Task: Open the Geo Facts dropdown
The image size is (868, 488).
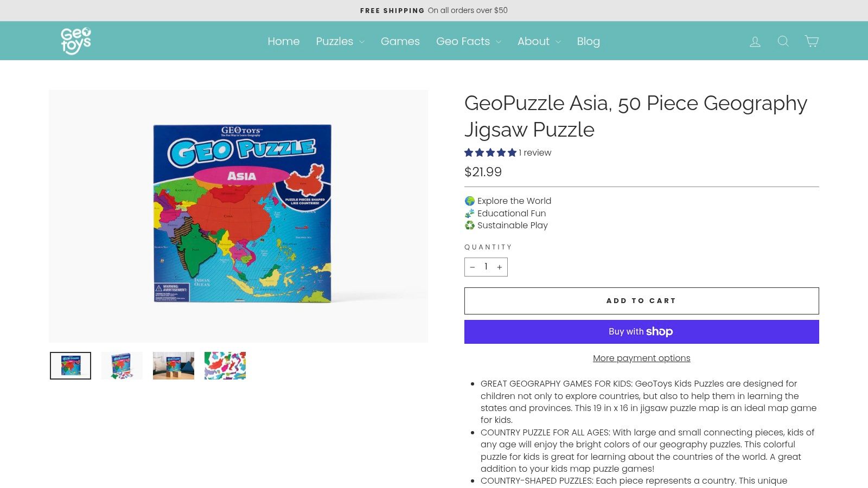Action: pyautogui.click(x=497, y=41)
